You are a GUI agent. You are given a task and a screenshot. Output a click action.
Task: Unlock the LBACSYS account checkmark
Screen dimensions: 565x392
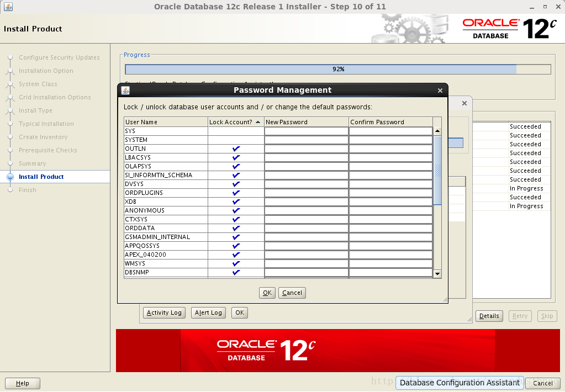click(236, 157)
